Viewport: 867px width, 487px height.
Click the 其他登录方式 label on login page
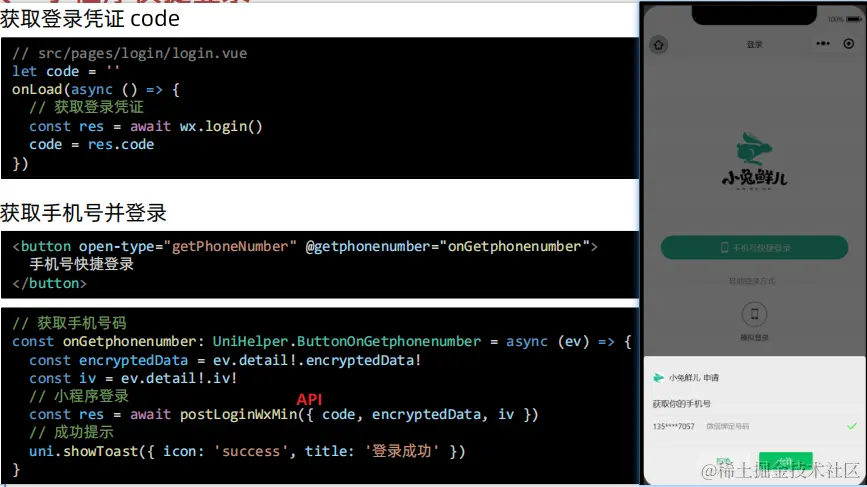(x=752, y=281)
